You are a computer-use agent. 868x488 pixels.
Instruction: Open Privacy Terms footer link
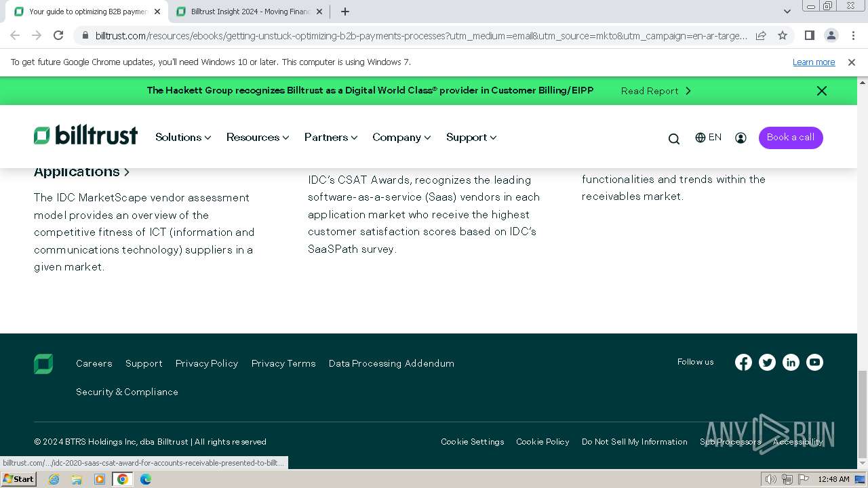[x=283, y=363]
